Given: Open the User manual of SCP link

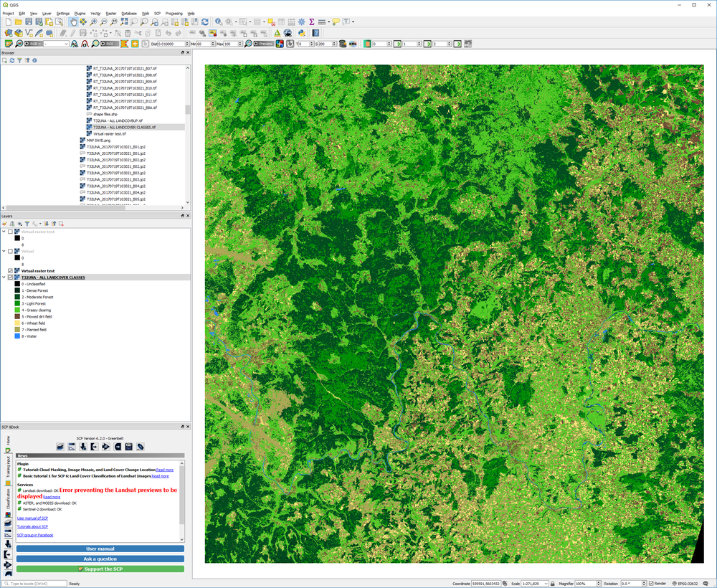Looking at the screenshot, I should [32, 518].
